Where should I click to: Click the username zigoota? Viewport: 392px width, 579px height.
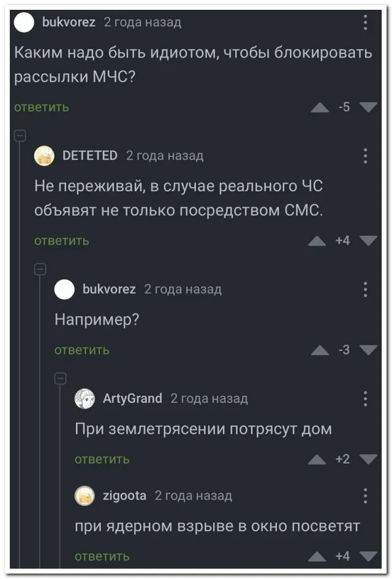[124, 496]
